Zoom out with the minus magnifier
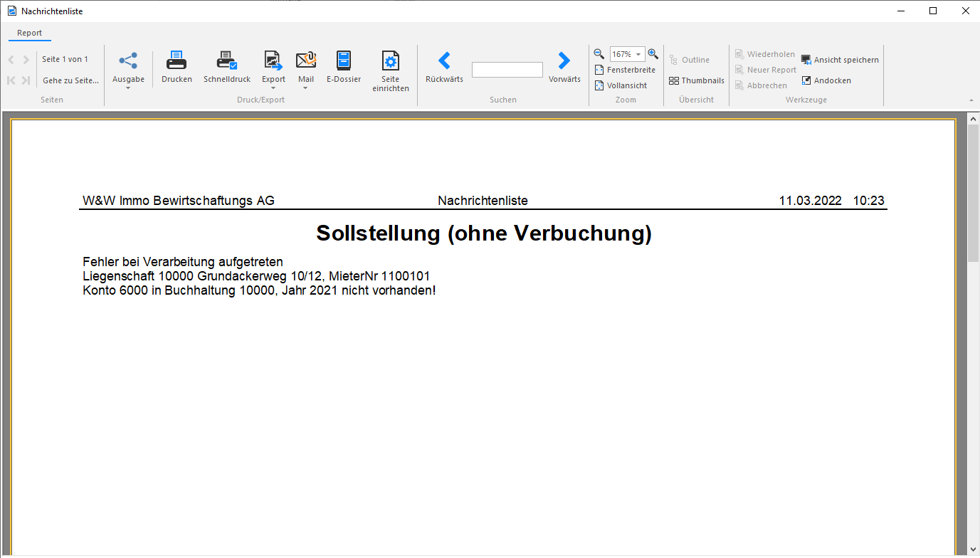Viewport: 980px width, 558px height. (599, 54)
